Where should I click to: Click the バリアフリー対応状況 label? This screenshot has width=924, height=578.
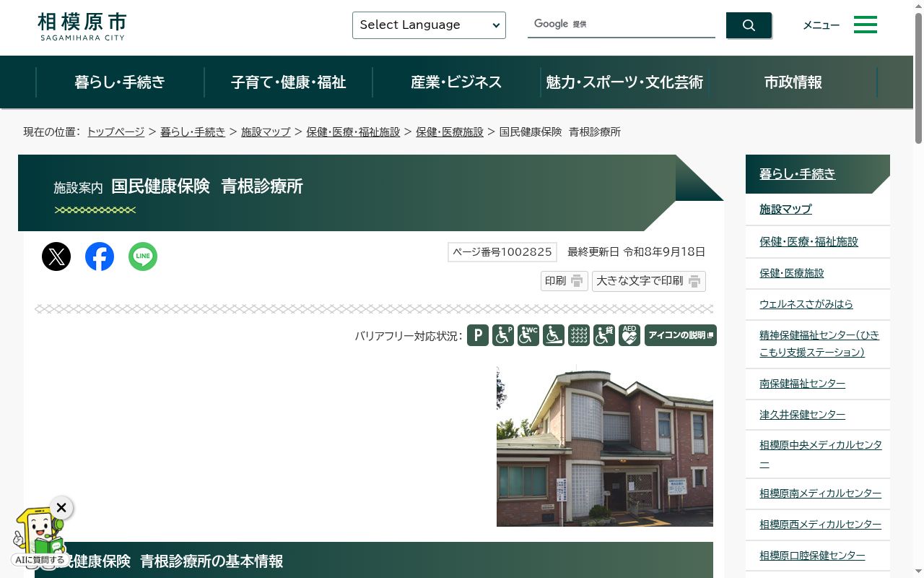pyautogui.click(x=408, y=336)
